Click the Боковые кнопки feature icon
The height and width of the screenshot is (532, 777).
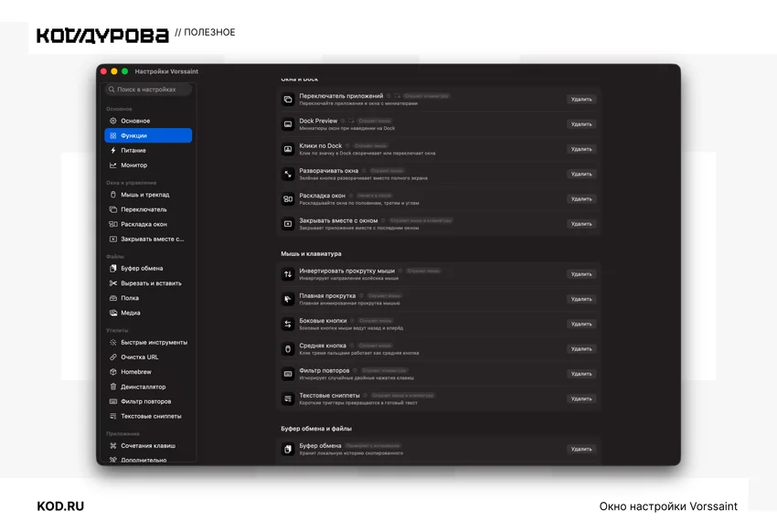288,324
